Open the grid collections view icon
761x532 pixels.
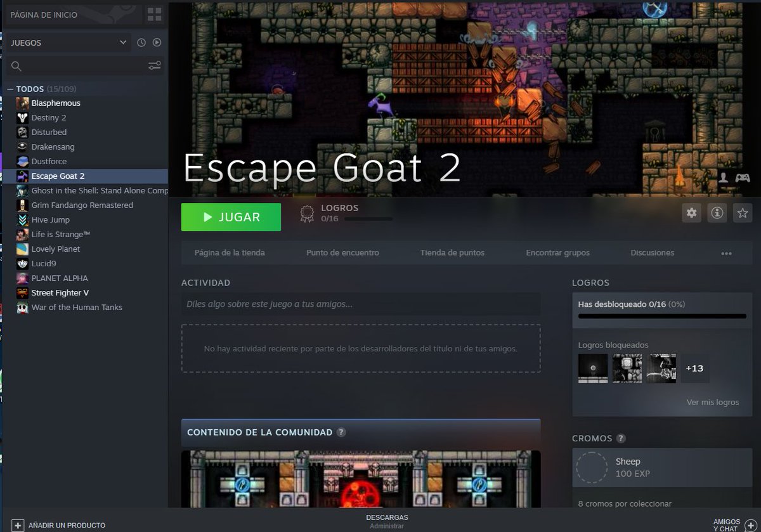coord(154,14)
